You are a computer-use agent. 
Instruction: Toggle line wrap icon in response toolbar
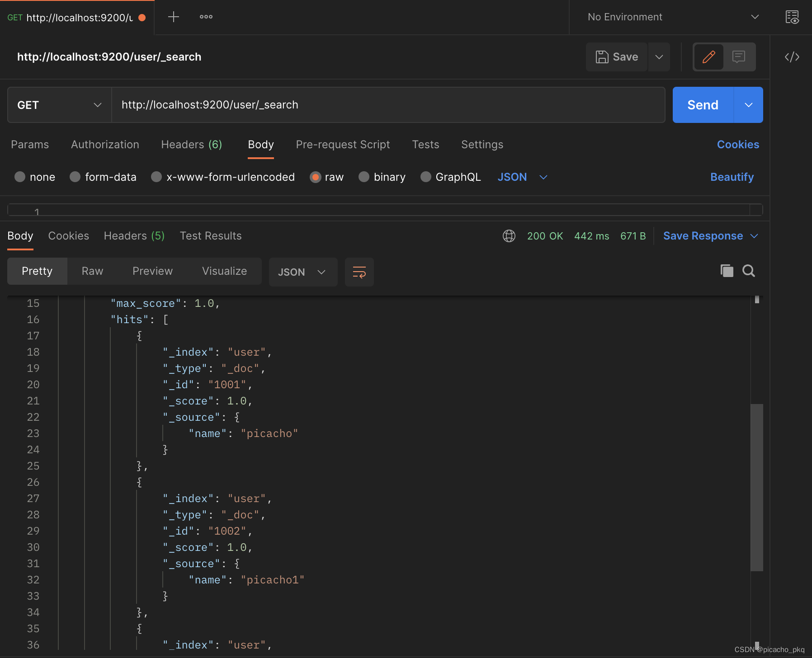pyautogui.click(x=359, y=272)
